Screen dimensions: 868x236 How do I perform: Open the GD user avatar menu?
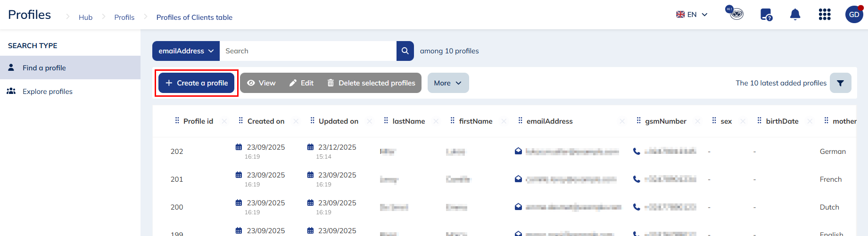(854, 15)
